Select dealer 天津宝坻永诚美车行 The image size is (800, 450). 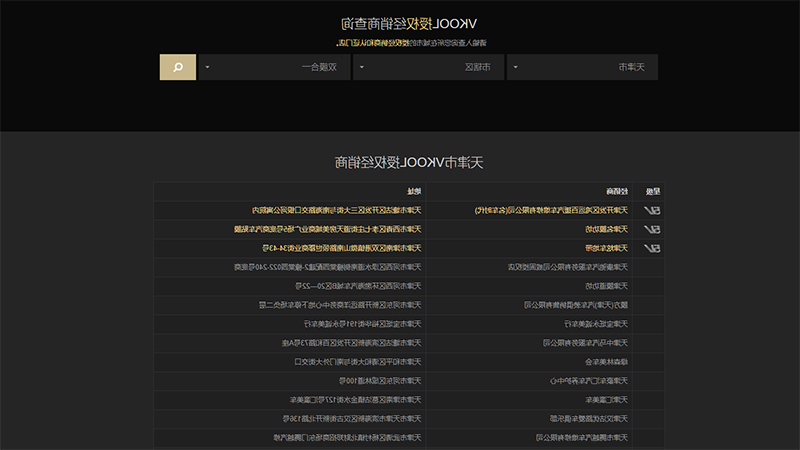coord(596,324)
